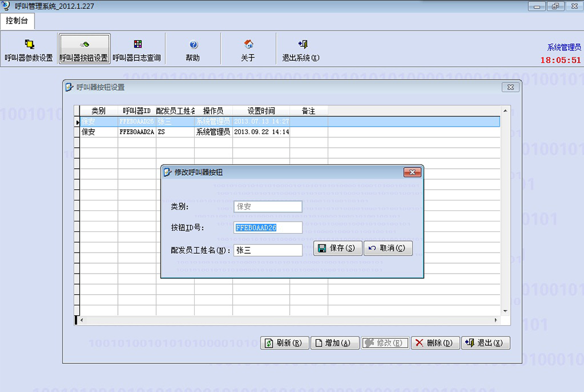Click 保存 button in the edit dialog
The width and height of the screenshot is (584, 392).
pyautogui.click(x=337, y=248)
